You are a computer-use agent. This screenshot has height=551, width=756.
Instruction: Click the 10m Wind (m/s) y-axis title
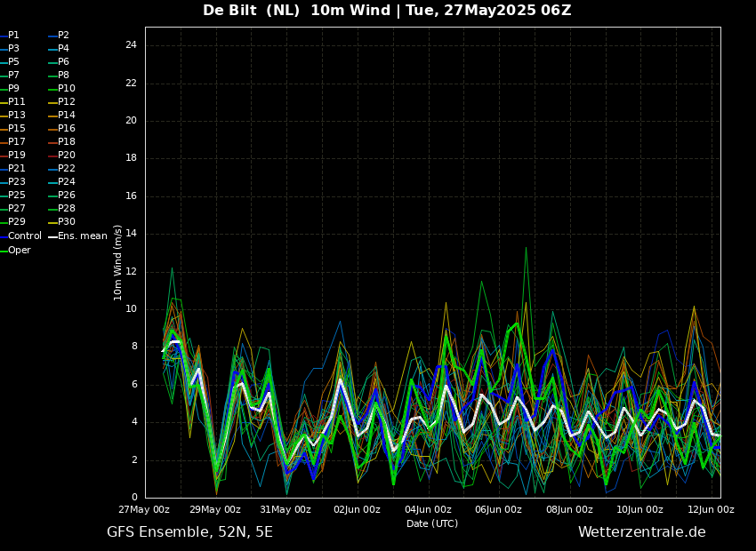click(118, 262)
